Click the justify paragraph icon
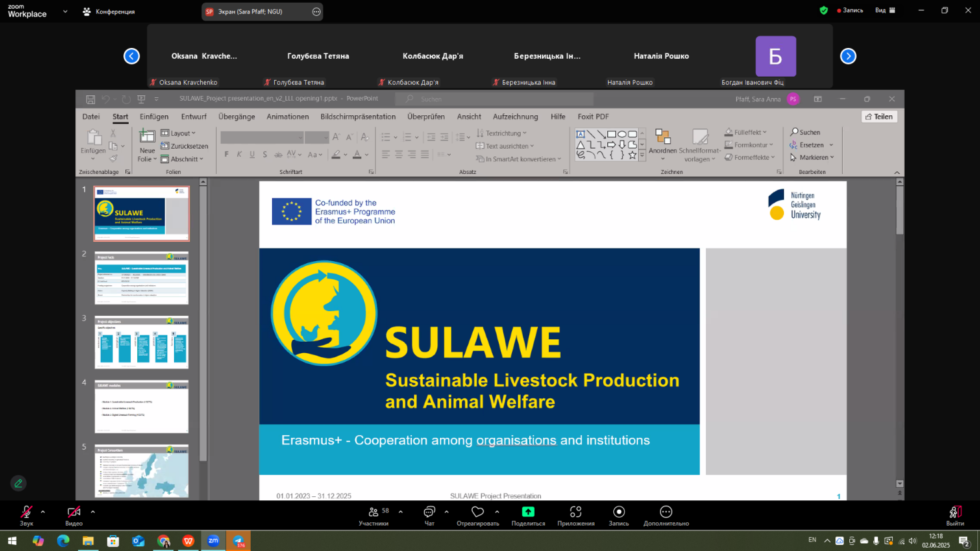Screen dimensions: 980x551 tap(425, 155)
